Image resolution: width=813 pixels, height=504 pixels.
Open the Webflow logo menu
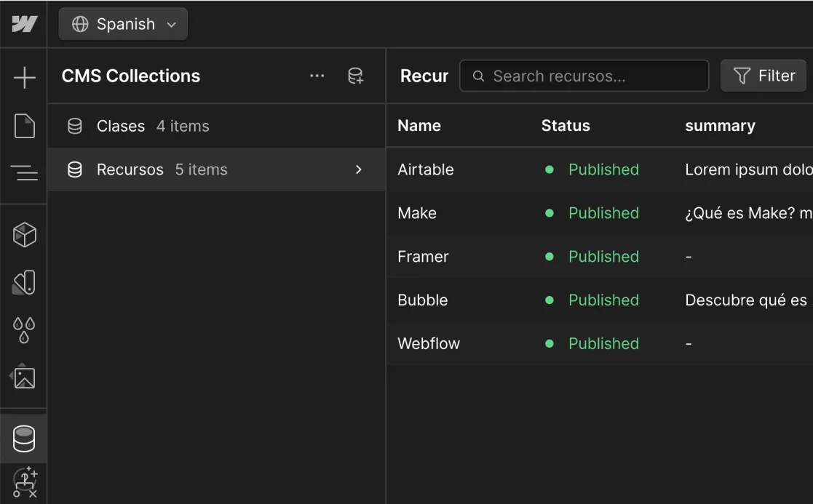pos(24,24)
